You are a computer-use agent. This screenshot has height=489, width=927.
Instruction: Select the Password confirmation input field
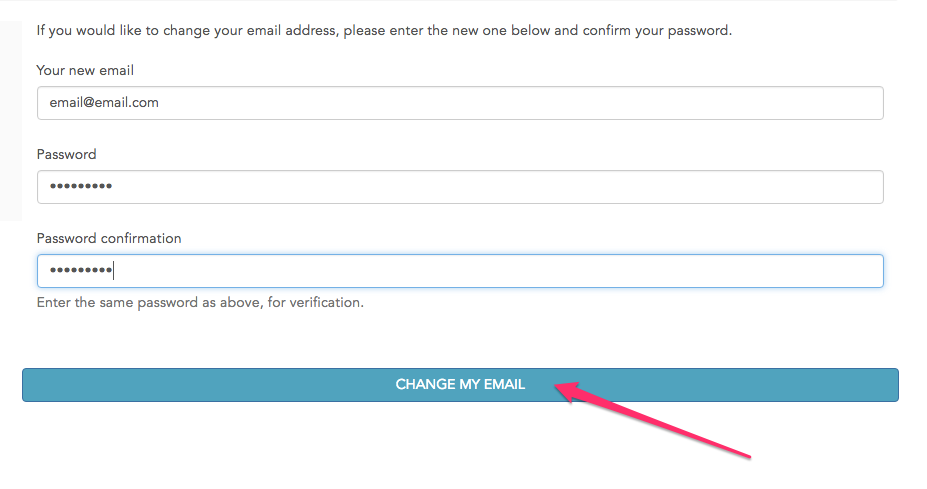(460, 271)
